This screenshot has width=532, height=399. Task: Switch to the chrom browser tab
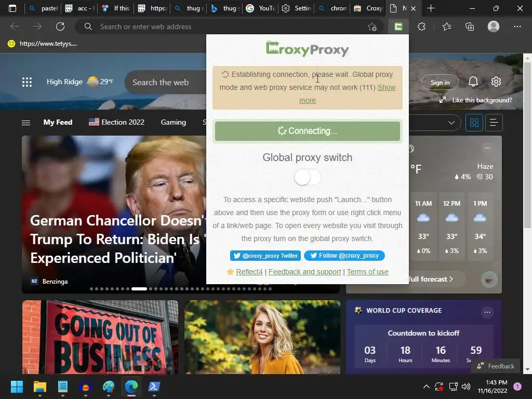pyautogui.click(x=333, y=8)
